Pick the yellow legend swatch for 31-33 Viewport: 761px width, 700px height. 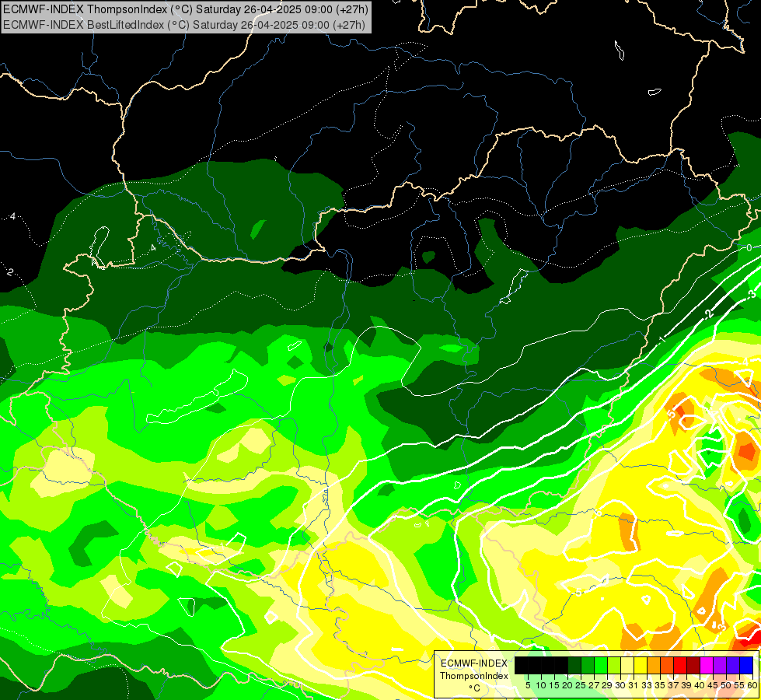tap(641, 665)
